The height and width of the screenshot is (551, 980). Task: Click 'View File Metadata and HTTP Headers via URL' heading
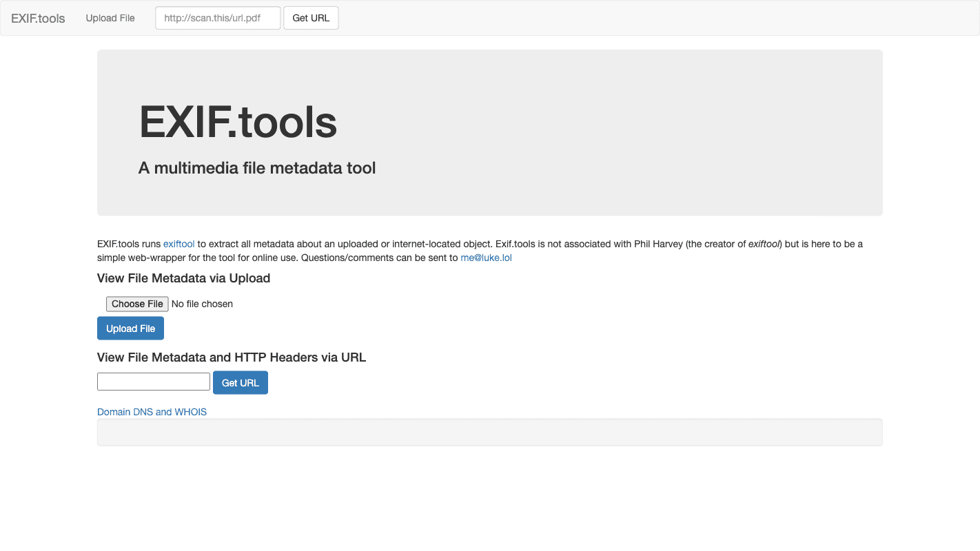tap(232, 357)
